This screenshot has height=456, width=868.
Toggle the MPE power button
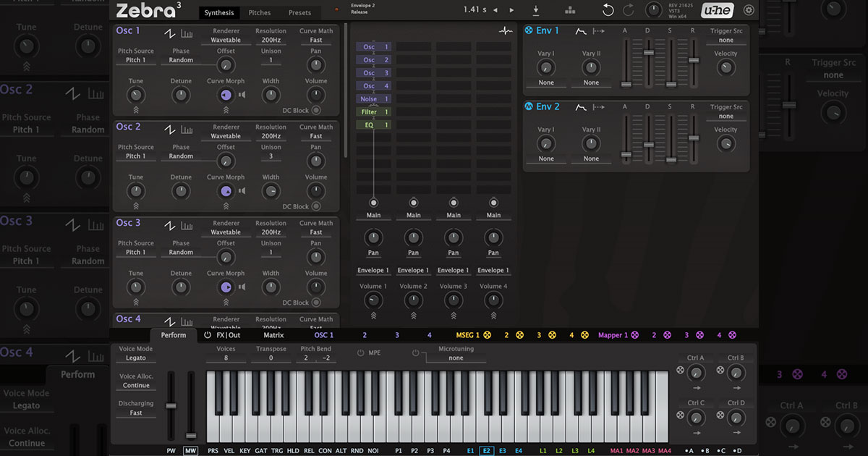coord(360,352)
